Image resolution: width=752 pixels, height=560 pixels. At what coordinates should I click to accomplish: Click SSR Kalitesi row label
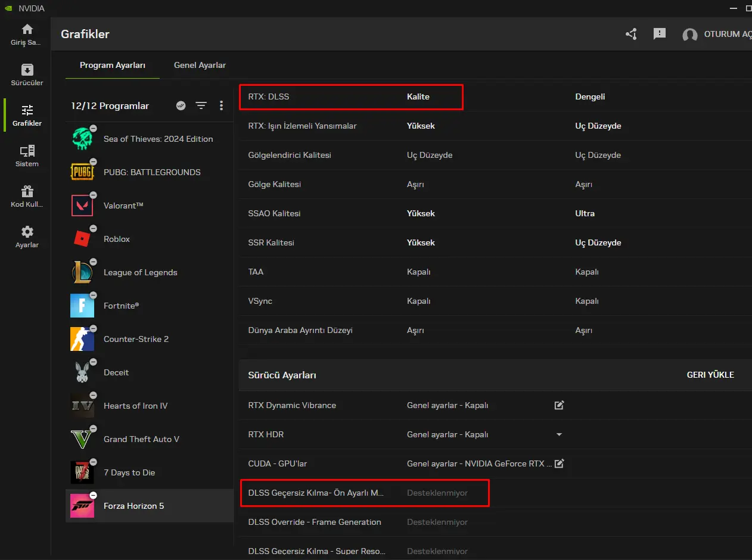tap(271, 242)
